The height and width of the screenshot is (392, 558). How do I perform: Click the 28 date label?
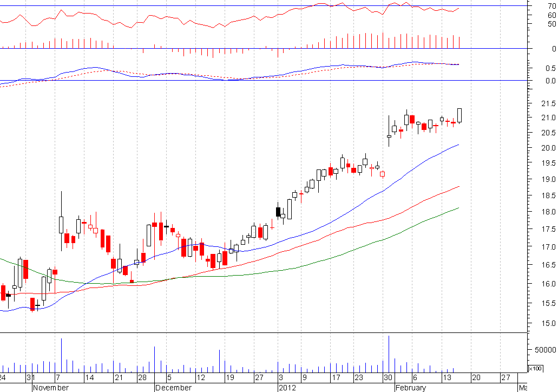(142, 377)
